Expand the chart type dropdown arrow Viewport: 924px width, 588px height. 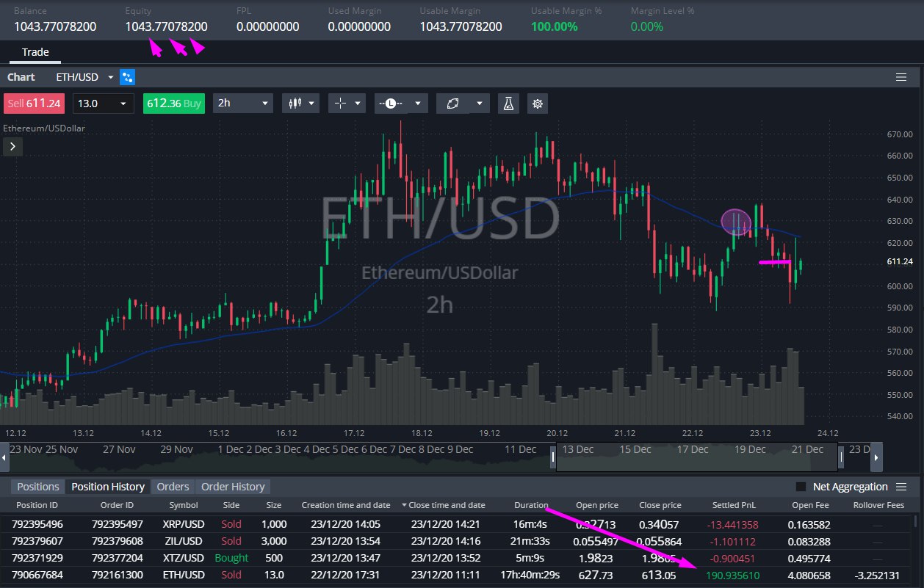click(313, 104)
